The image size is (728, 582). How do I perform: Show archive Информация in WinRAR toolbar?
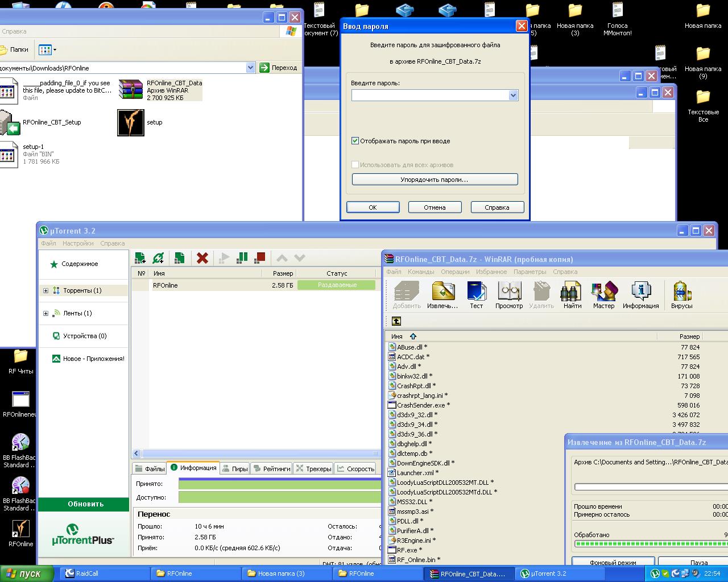click(640, 295)
